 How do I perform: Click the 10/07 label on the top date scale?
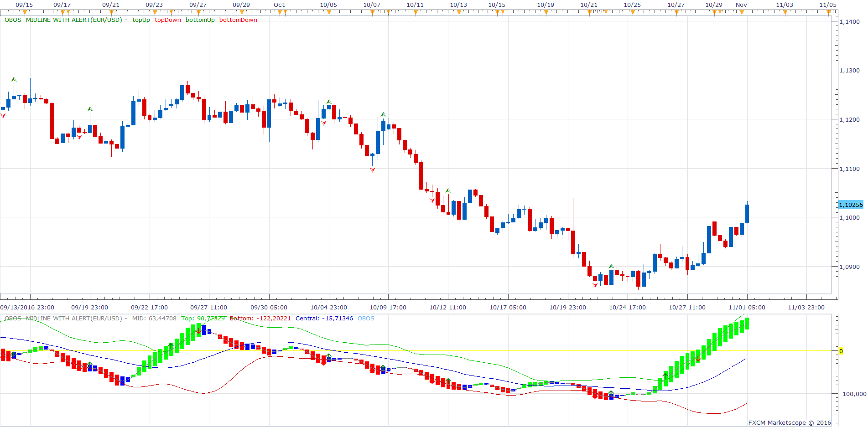coord(372,5)
